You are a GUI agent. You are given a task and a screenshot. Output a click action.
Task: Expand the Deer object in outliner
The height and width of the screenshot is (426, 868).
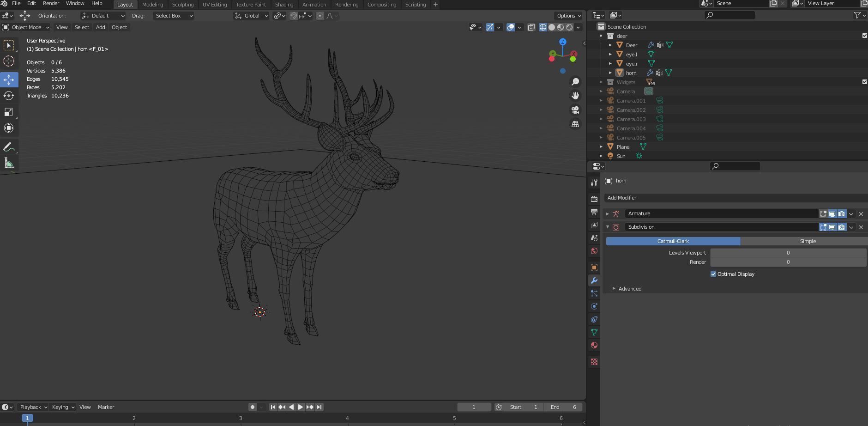610,45
